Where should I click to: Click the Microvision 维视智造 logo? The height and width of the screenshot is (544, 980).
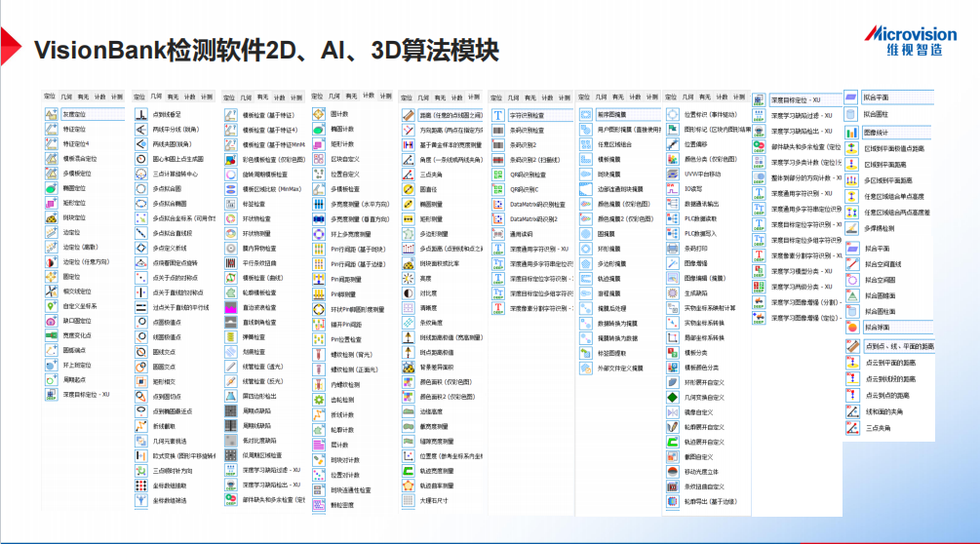(x=911, y=41)
